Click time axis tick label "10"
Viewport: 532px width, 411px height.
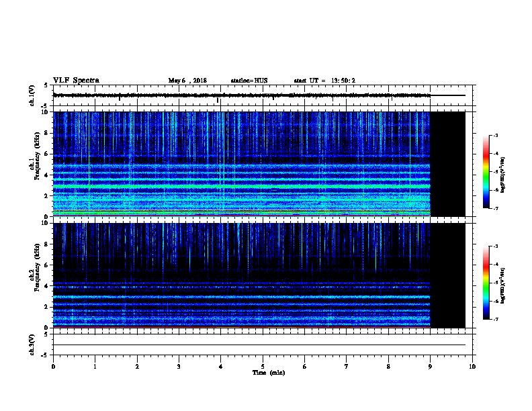[472, 367]
